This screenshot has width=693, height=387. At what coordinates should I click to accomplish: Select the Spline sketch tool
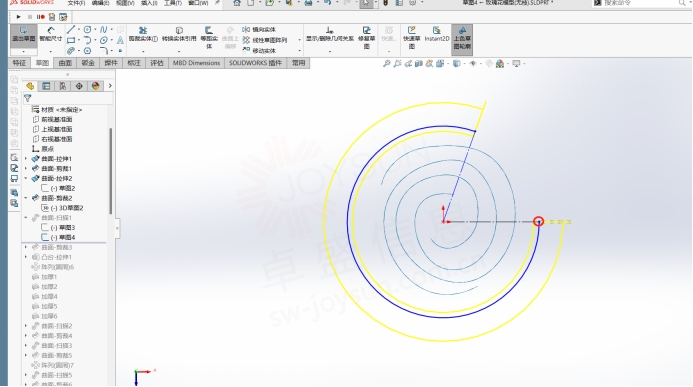pyautogui.click(x=103, y=30)
